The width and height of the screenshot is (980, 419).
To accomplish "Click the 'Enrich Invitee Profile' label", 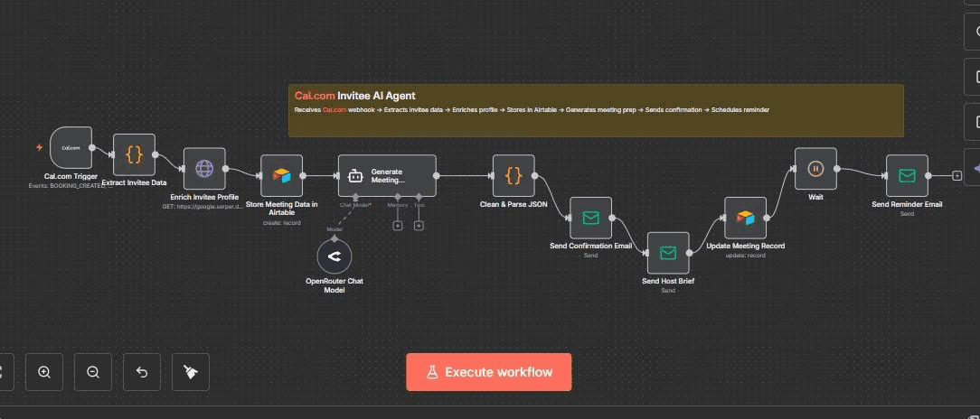I will pos(204,198).
